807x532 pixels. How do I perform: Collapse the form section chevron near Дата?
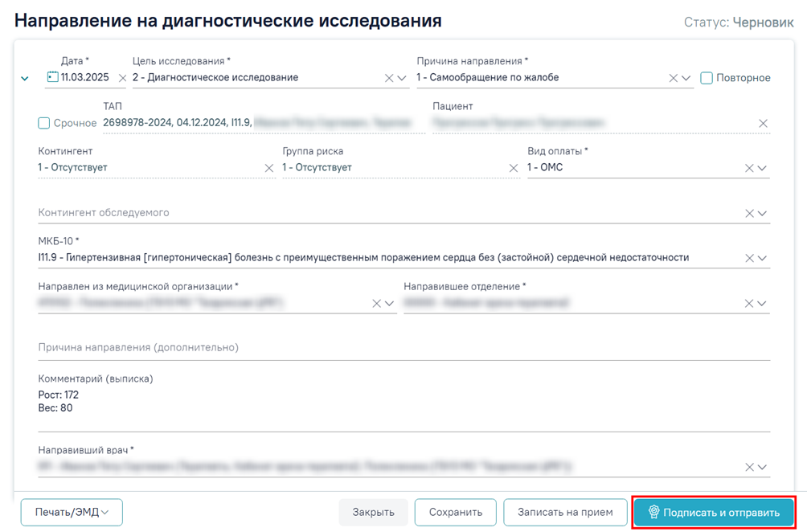(24, 79)
